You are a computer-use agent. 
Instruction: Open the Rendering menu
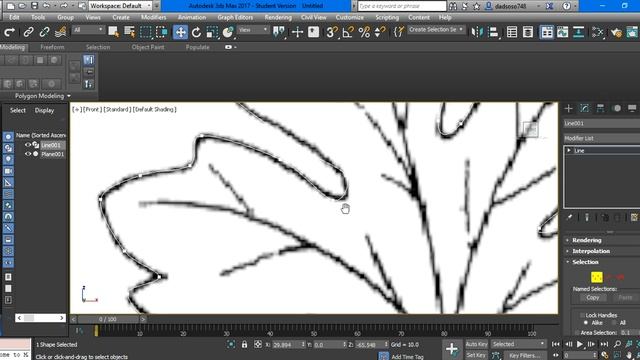278,17
